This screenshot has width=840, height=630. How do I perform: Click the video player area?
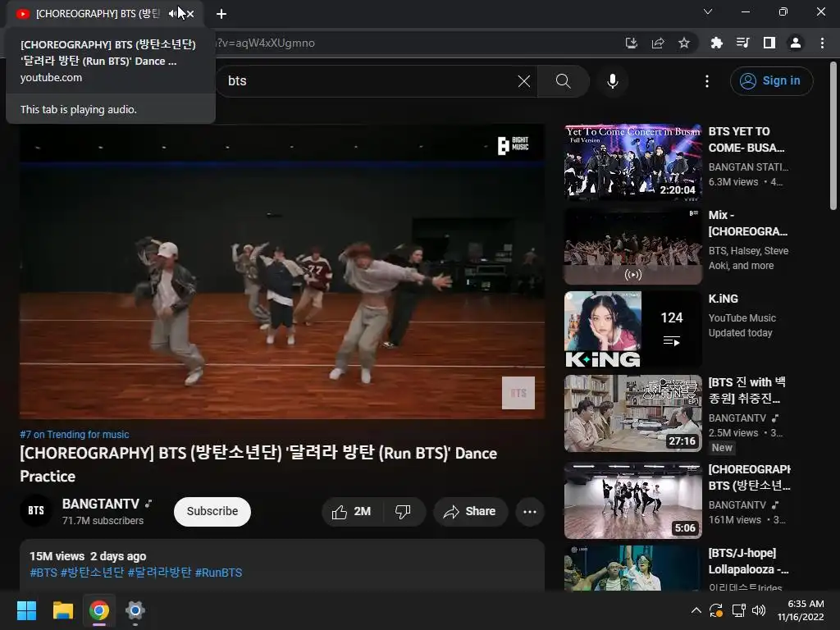pos(282,272)
